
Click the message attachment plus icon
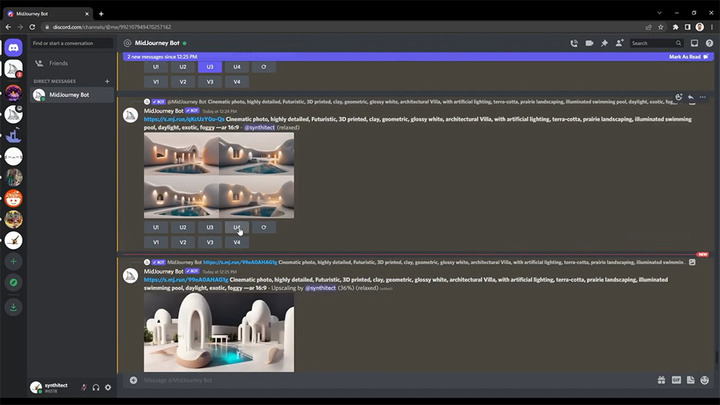tap(133, 380)
